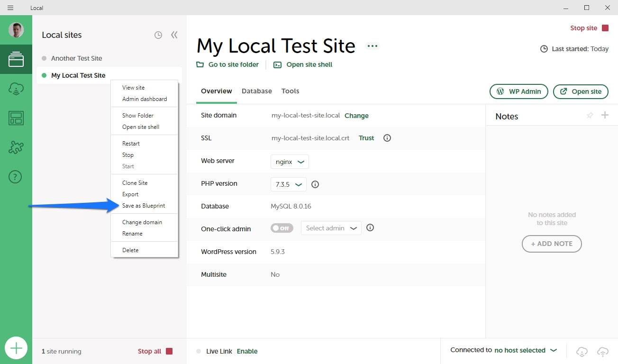Click Trust SSL certificate link

pos(366,138)
